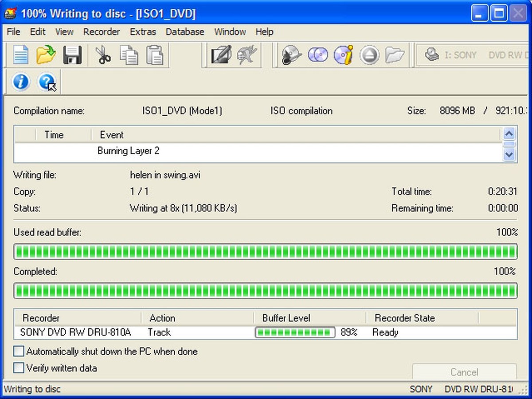Image resolution: width=532 pixels, height=399 pixels.
Task: Open Disc Info icon
Action: [343, 55]
